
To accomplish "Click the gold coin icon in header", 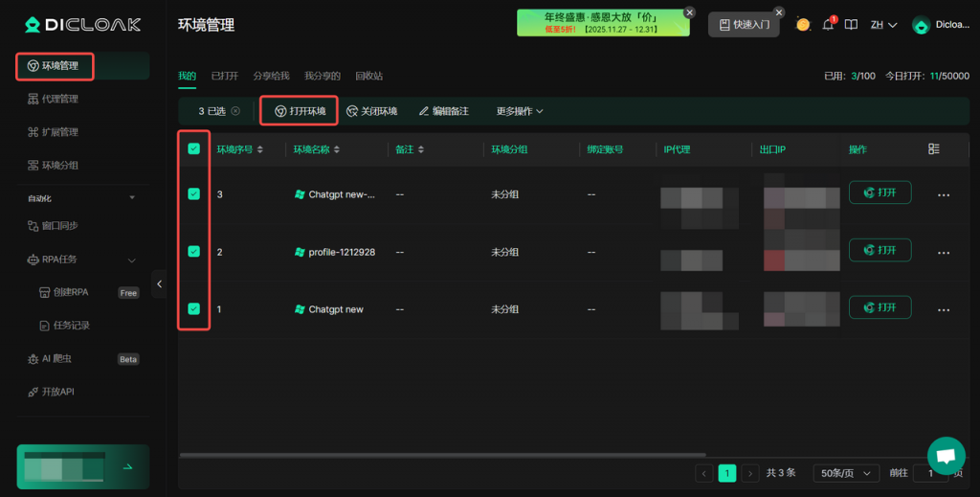I will (x=803, y=25).
